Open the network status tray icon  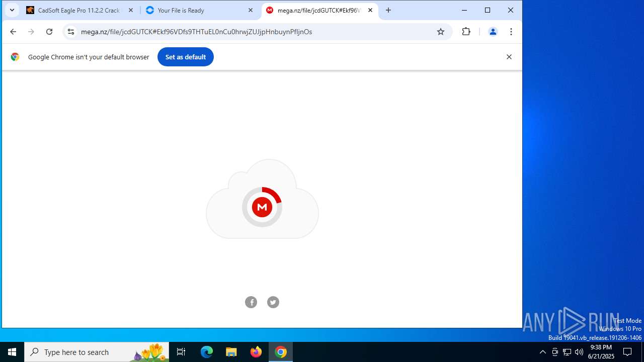click(x=567, y=352)
